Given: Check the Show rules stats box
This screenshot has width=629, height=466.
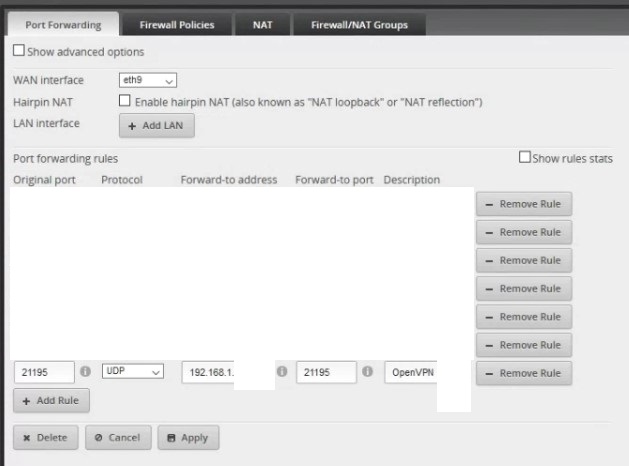Looking at the screenshot, I should pyautogui.click(x=525, y=158).
